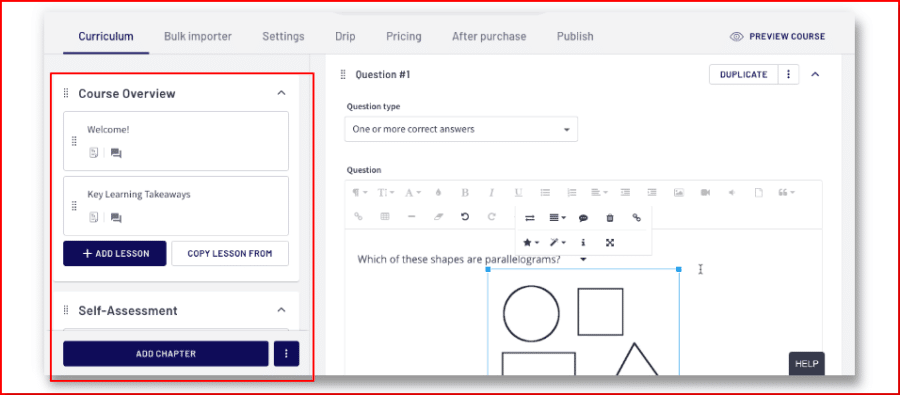900x395 pixels.
Task: Click the undo icon
Action: (x=465, y=216)
